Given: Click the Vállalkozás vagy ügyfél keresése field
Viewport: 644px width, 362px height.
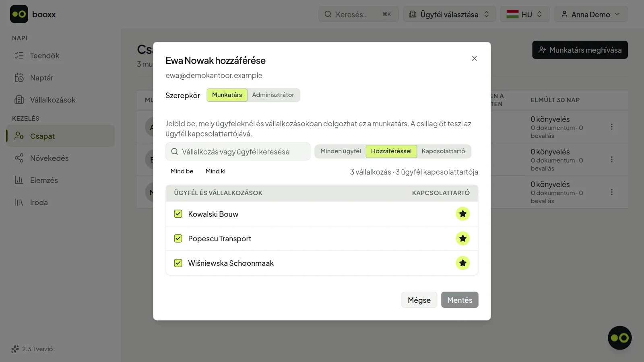Looking at the screenshot, I should [x=238, y=152].
